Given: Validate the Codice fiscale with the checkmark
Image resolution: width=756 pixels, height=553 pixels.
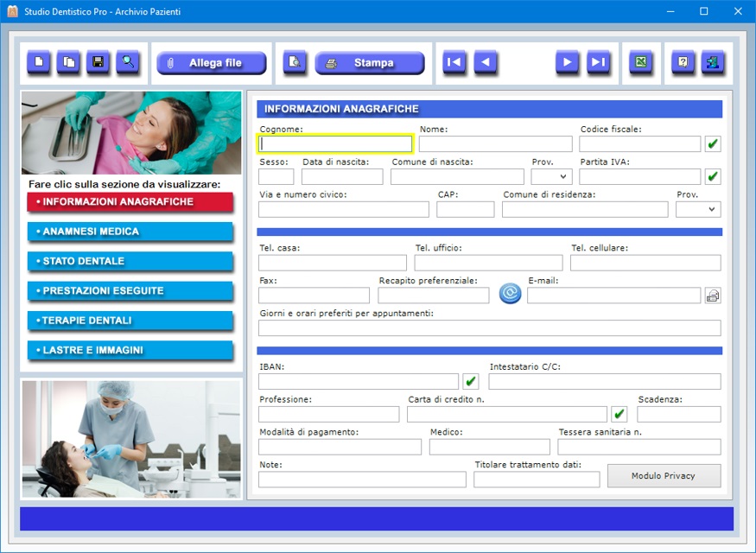Looking at the screenshot, I should (713, 143).
